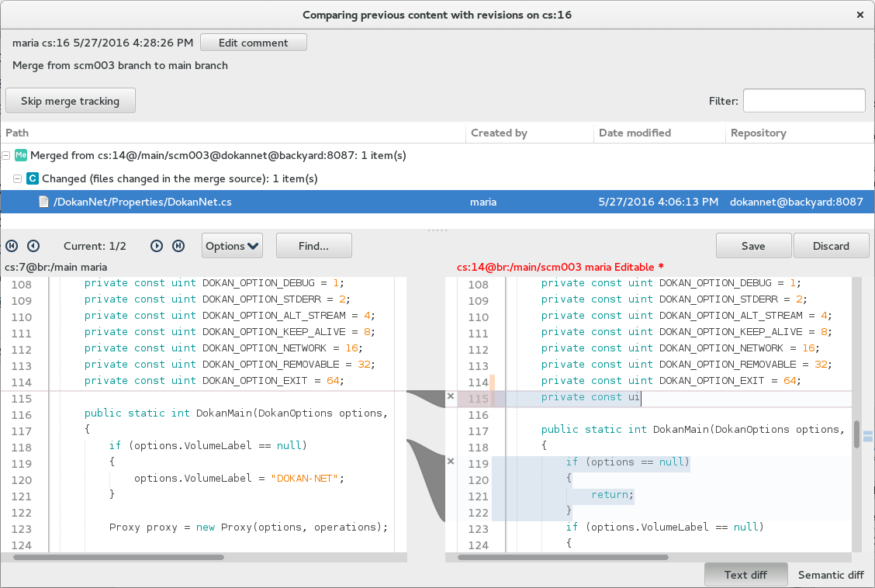Click right pane DOKAN_OPTION_EXIT = 64 line
875x588 pixels.
coord(671,380)
